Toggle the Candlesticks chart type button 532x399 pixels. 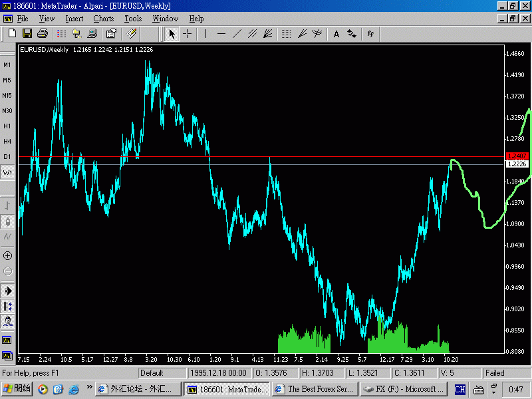pos(7,221)
